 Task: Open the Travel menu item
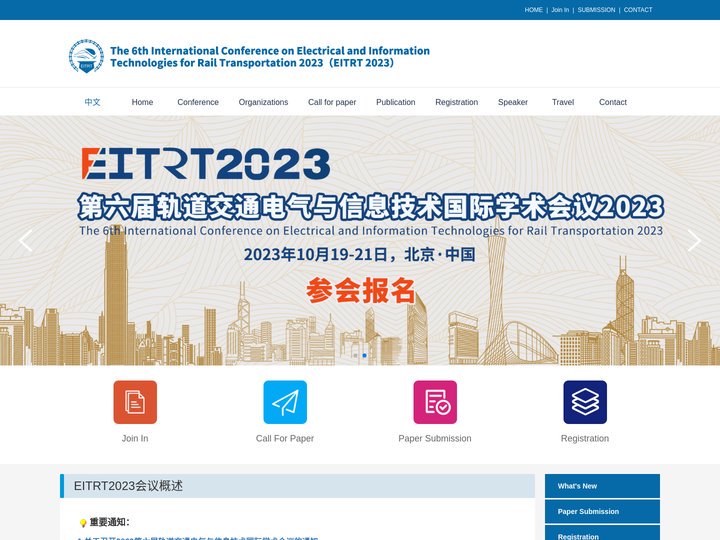coord(563,102)
